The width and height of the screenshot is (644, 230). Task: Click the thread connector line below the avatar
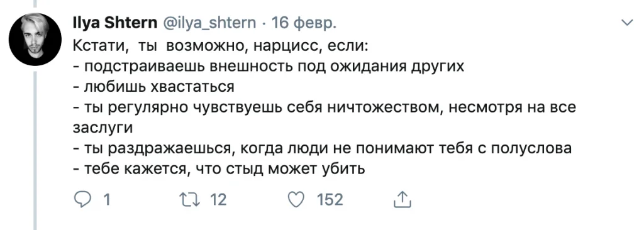35,150
